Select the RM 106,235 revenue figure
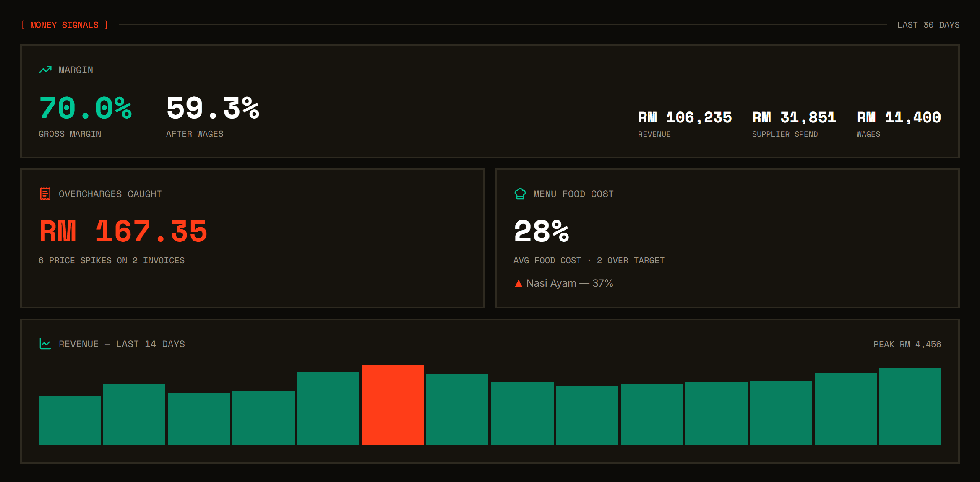 [x=685, y=117]
